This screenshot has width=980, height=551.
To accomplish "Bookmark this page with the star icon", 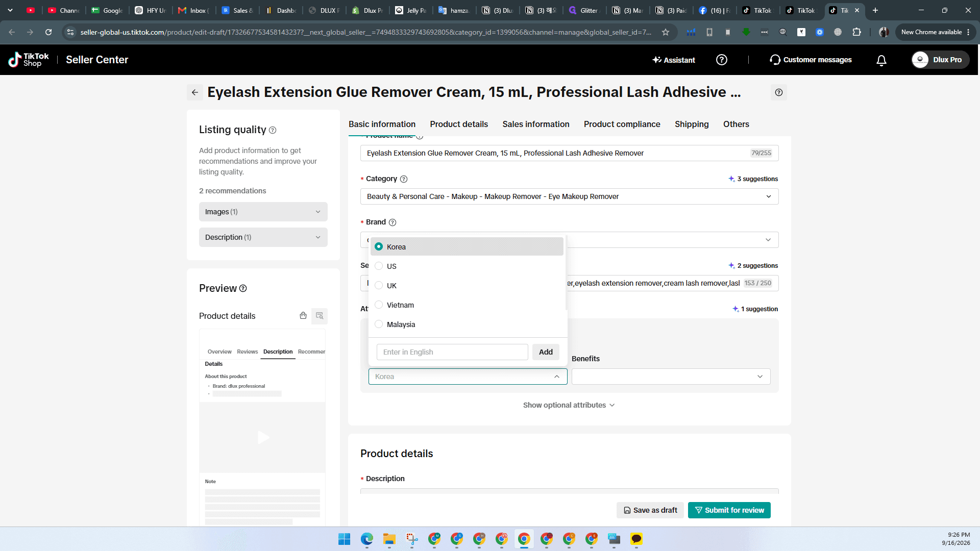I will tap(666, 32).
